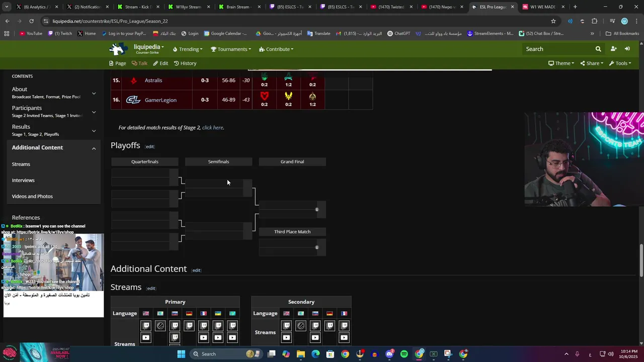Click the log in arrow icon in header

pos(627,49)
